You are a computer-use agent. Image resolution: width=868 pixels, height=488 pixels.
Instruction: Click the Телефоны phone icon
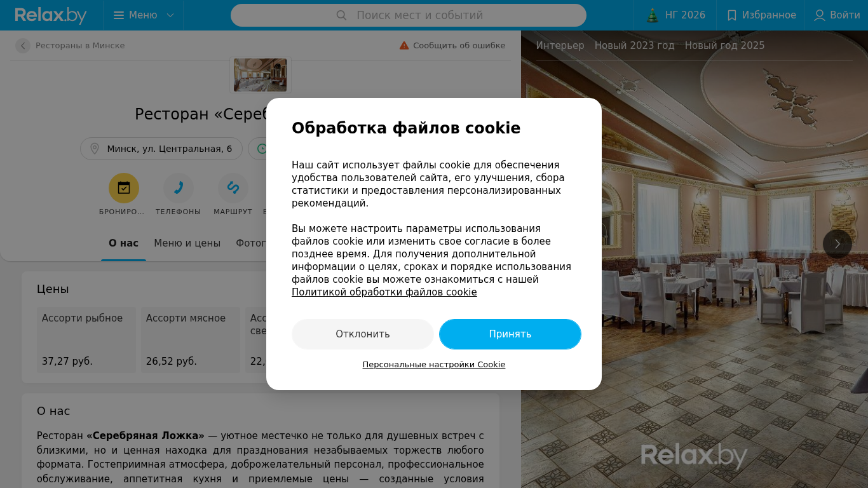(179, 188)
